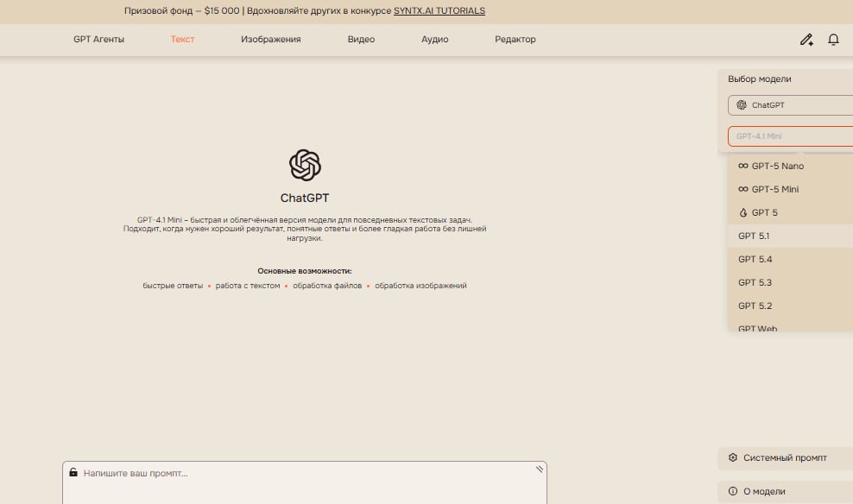This screenshot has width=853, height=504.
Task: Click the ChatGPT title text
Action: click(305, 198)
